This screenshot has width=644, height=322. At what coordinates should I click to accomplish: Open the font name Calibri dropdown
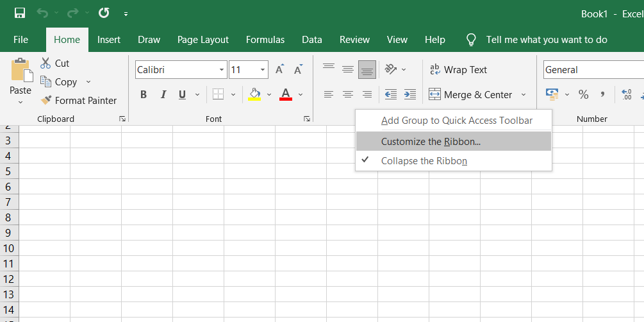[x=222, y=70]
